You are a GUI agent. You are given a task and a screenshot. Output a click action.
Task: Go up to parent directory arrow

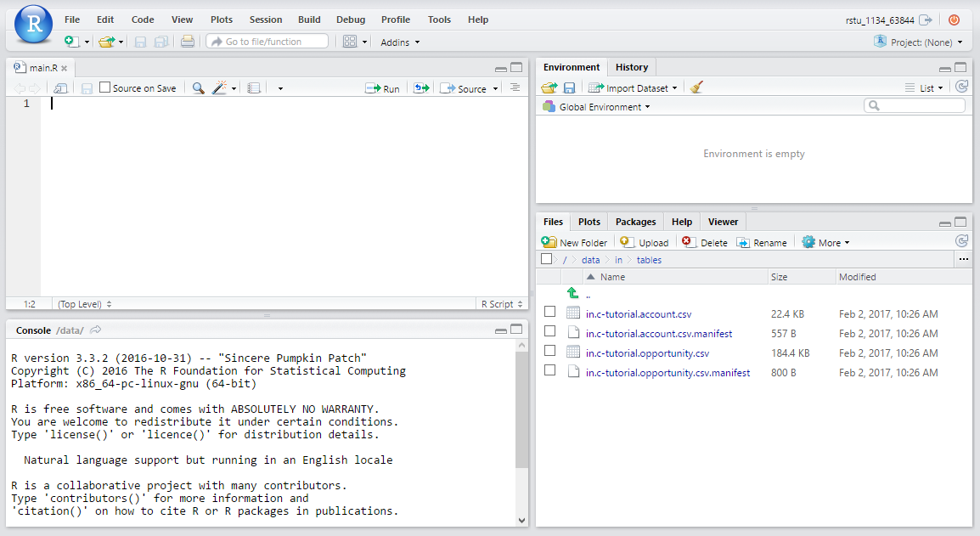point(572,293)
